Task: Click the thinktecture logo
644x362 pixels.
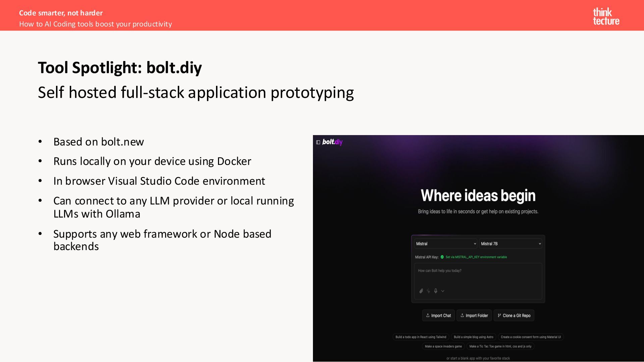Action: click(x=606, y=16)
